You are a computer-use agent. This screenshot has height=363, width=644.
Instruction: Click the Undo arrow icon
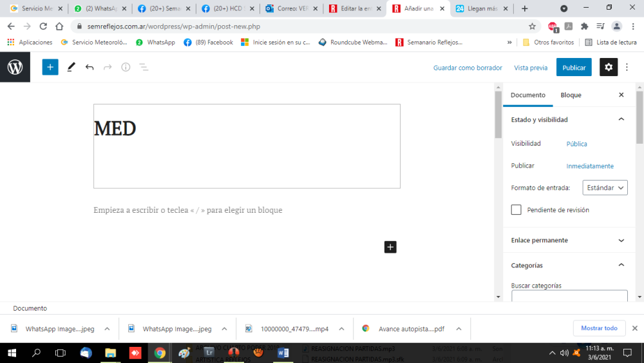tap(90, 67)
